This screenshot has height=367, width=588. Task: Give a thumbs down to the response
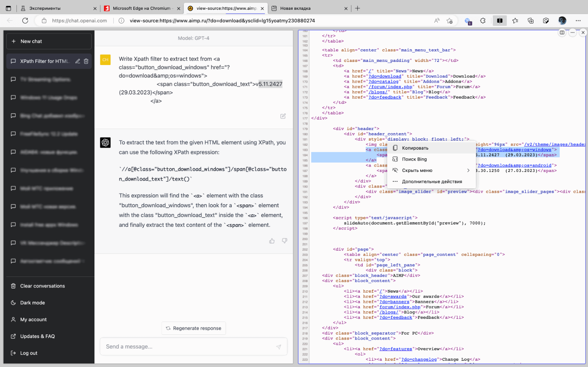tap(285, 241)
